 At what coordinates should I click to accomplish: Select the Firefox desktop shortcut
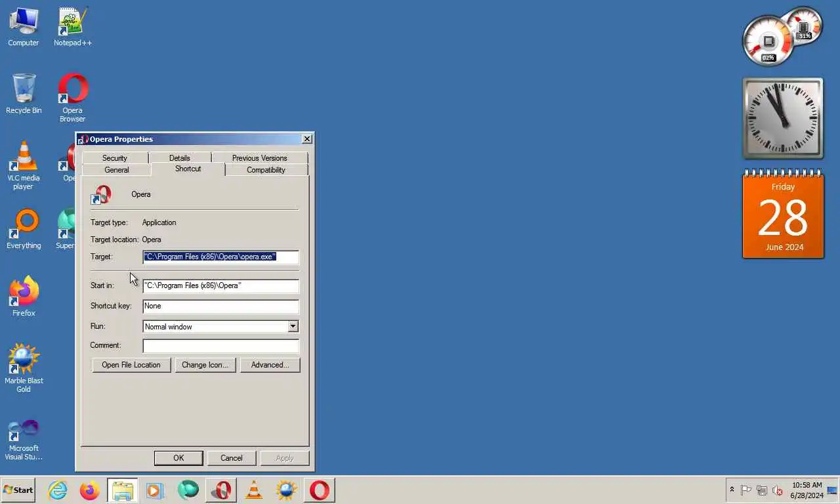(x=24, y=297)
